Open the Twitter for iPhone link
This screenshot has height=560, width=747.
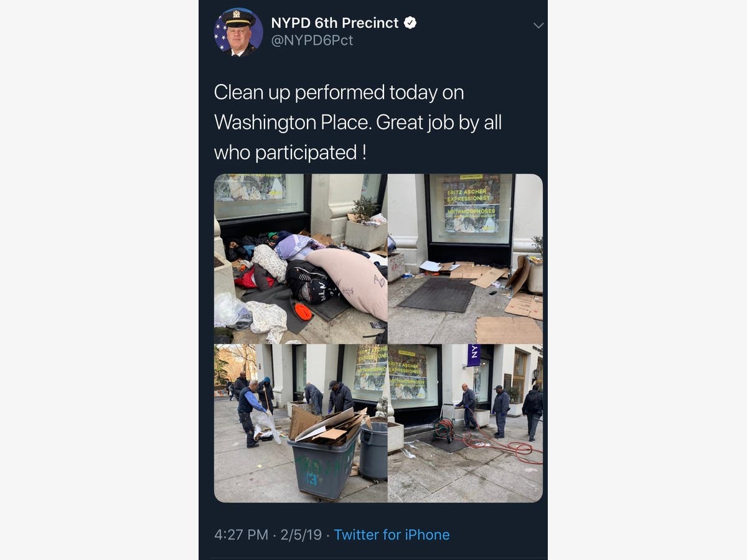[x=392, y=534]
